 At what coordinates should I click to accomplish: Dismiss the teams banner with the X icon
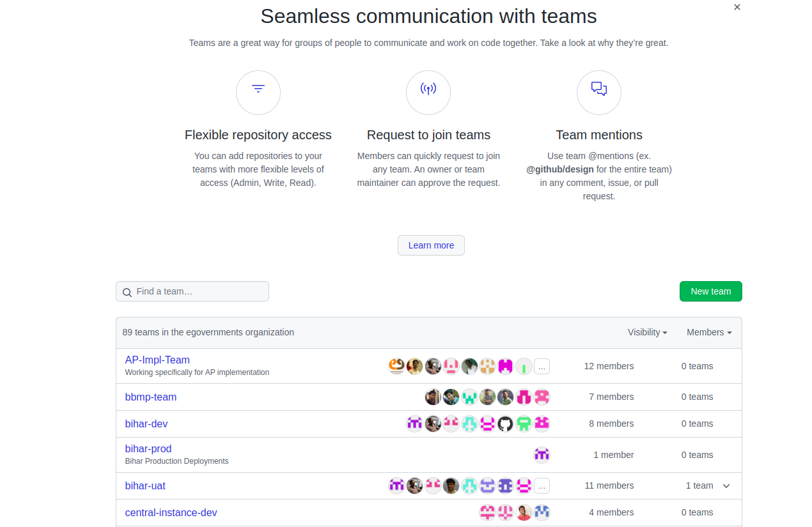tap(737, 7)
